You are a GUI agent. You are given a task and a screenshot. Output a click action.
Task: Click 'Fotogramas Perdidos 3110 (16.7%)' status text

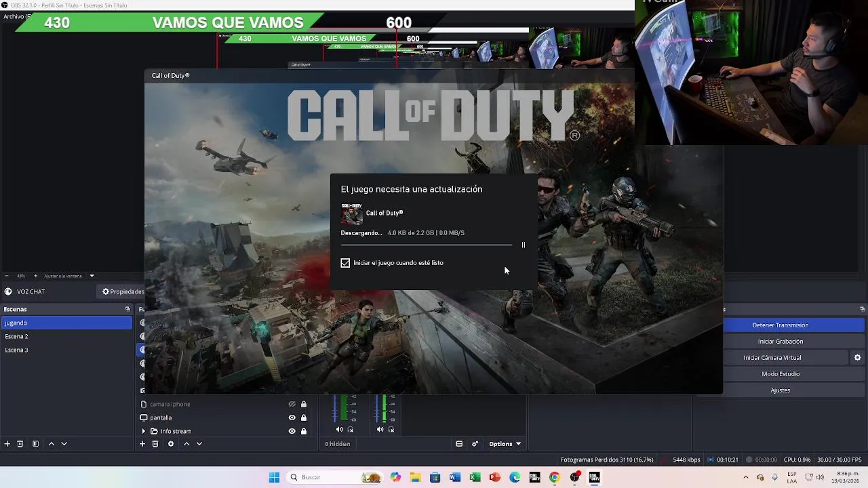click(x=607, y=460)
